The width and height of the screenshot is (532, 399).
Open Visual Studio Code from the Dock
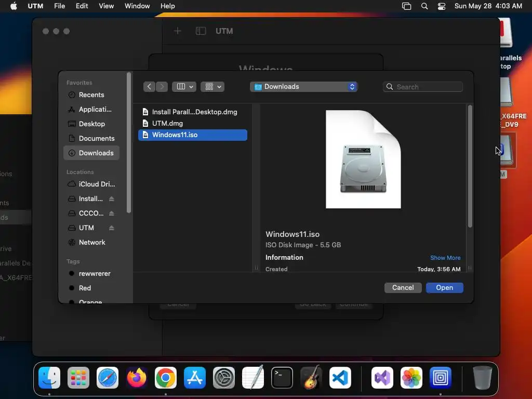tap(340, 378)
